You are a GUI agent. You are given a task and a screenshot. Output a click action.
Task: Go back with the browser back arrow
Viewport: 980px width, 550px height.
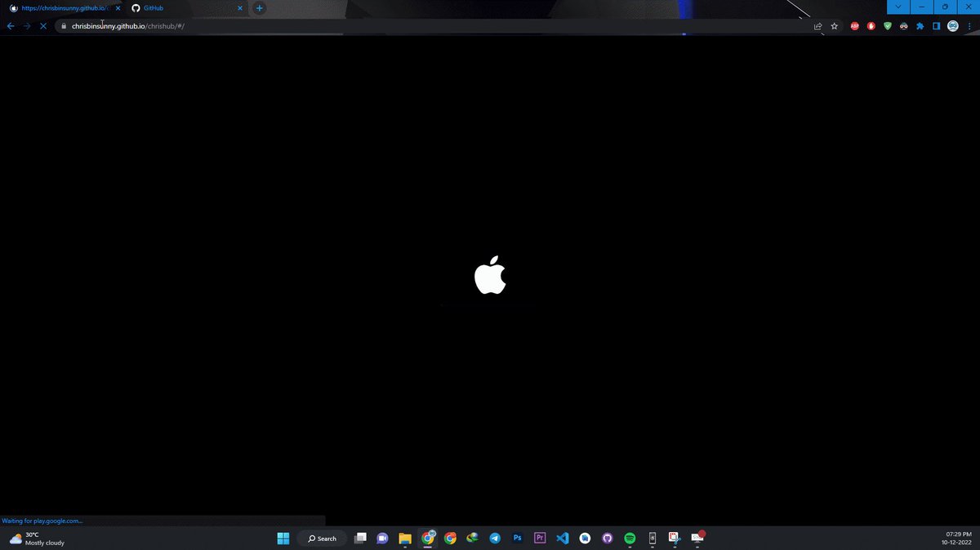11,26
